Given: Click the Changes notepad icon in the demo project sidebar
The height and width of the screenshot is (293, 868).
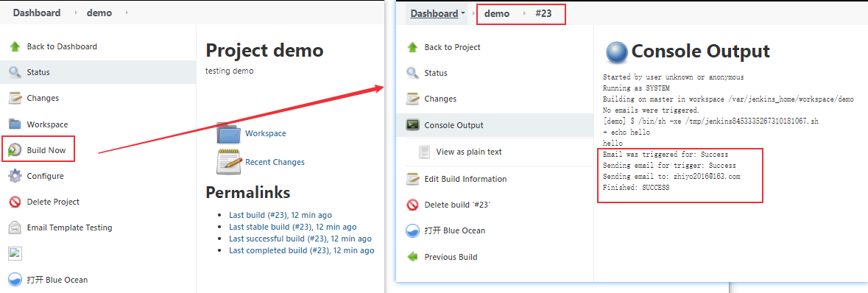Looking at the screenshot, I should pyautogui.click(x=15, y=98).
